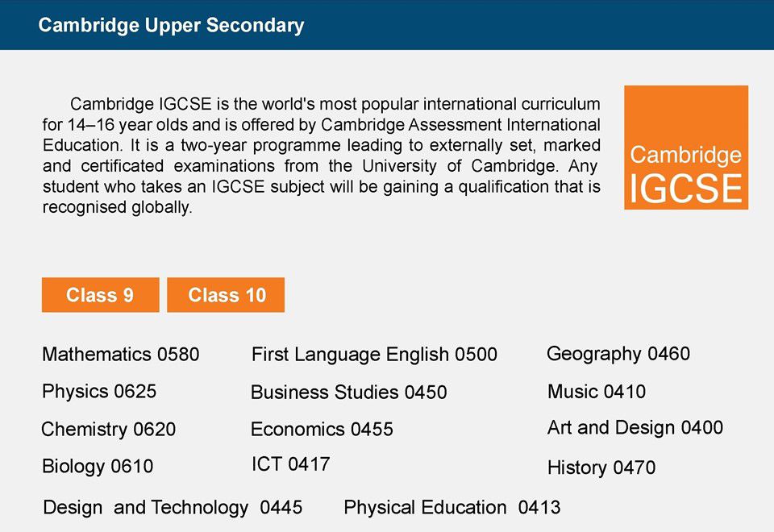Screen dimensions: 774x532
Task: Select the Class 10 button
Action: tap(226, 295)
